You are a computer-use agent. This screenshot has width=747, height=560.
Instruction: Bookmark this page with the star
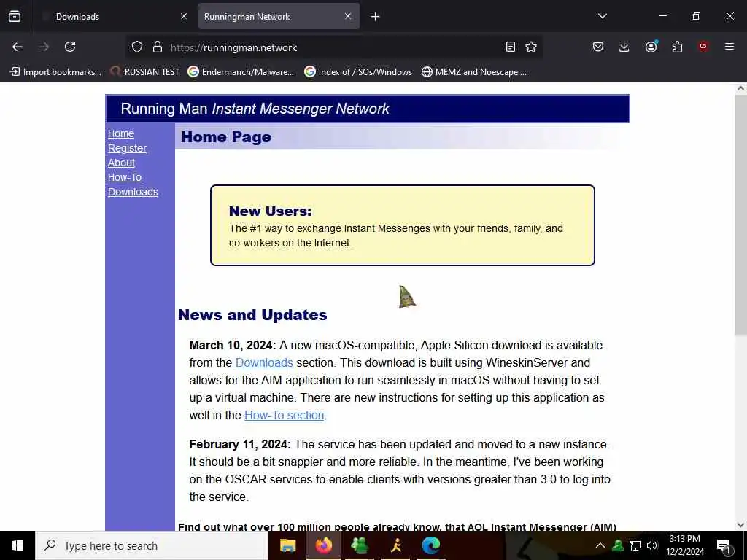point(531,47)
